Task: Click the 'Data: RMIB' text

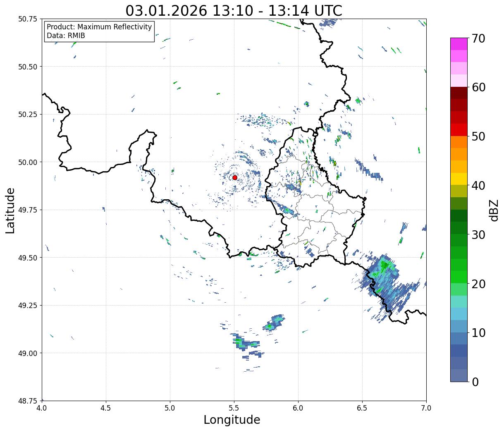Action: click(x=66, y=36)
